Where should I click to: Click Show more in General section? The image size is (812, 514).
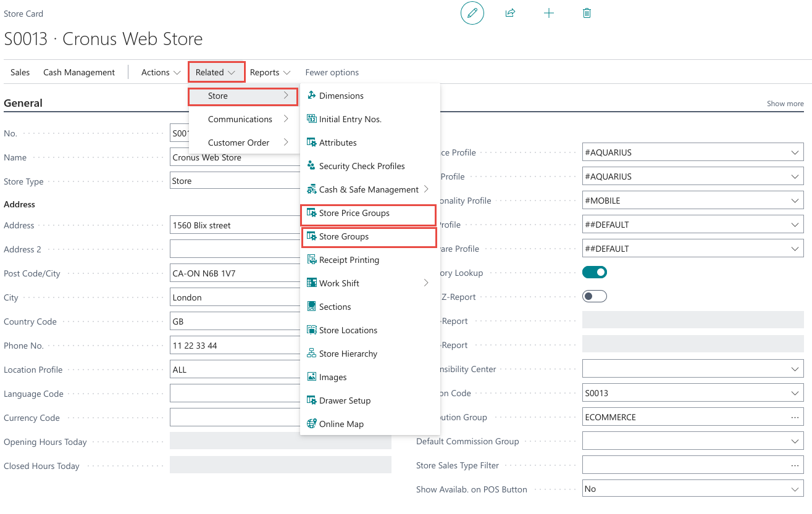[x=785, y=104]
